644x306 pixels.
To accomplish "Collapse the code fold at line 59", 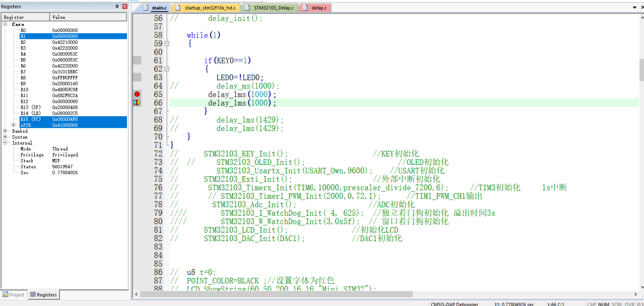I will point(167,44).
